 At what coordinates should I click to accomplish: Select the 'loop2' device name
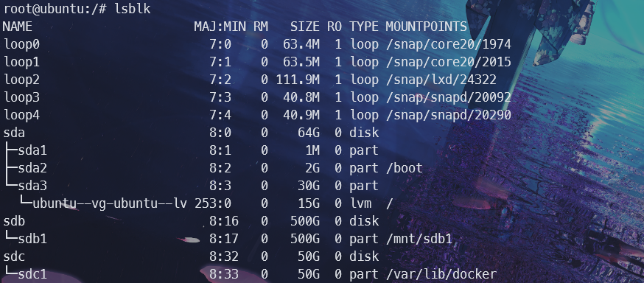point(21,80)
